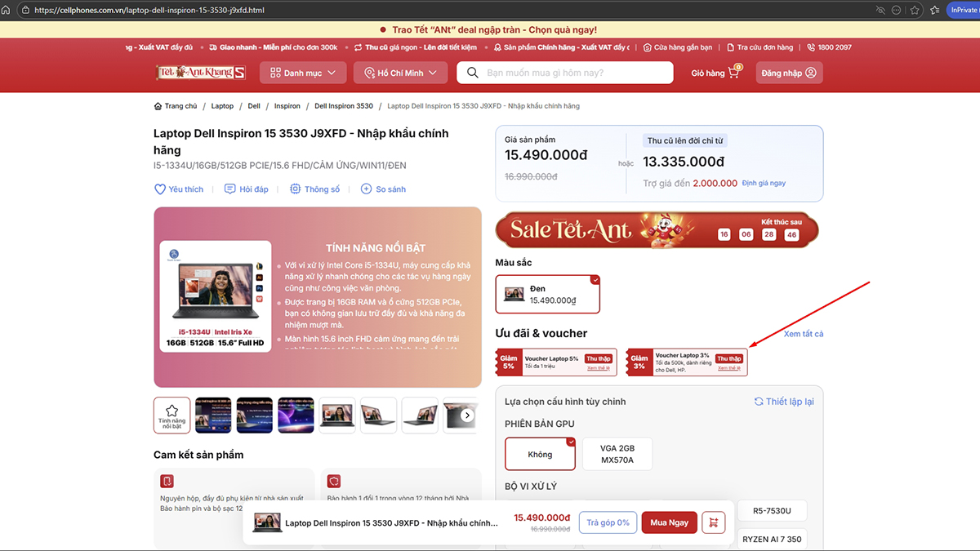Click the Nguyên hộp commitment box icon
Screen dimensions: 980x551
coord(167,482)
